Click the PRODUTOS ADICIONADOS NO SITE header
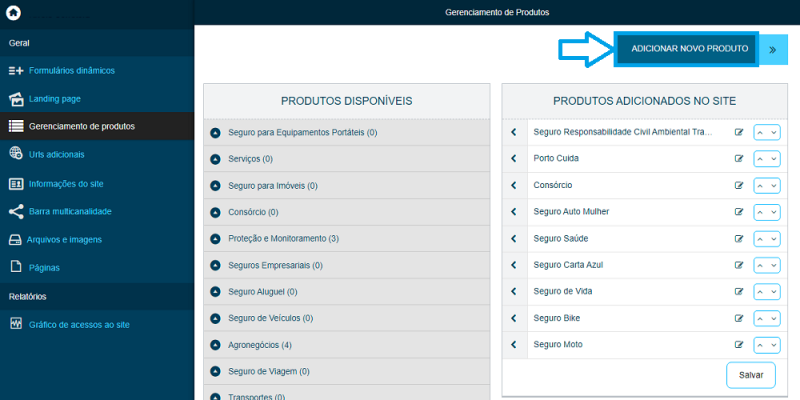The height and width of the screenshot is (400, 800). [x=644, y=101]
